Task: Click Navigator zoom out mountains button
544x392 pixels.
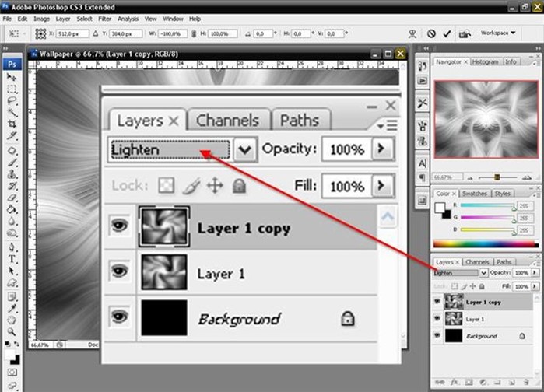Action: pyautogui.click(x=470, y=178)
